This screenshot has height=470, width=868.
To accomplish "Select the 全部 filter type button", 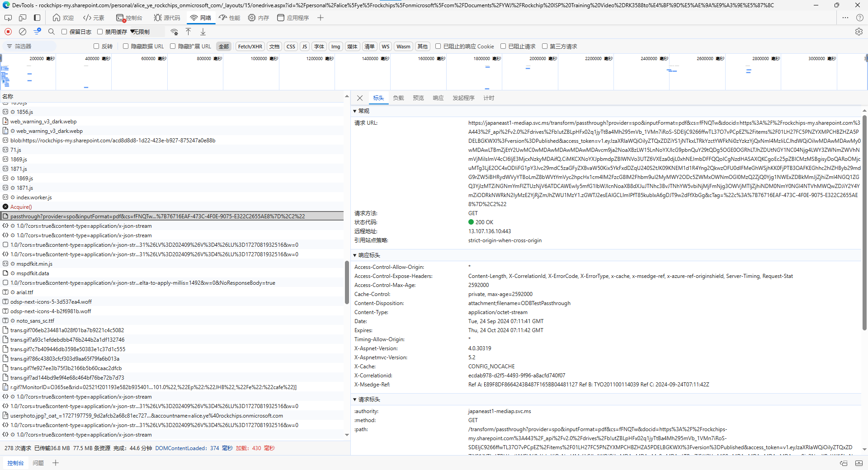I will click(224, 47).
